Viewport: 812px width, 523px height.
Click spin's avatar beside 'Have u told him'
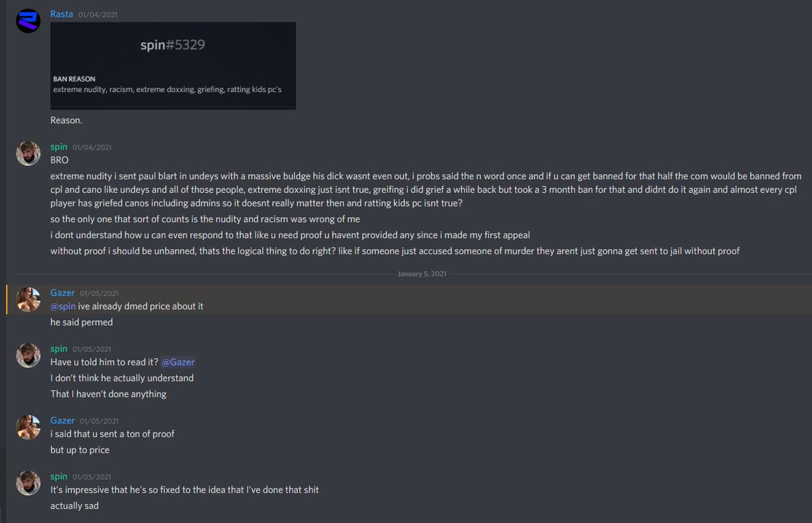click(28, 355)
